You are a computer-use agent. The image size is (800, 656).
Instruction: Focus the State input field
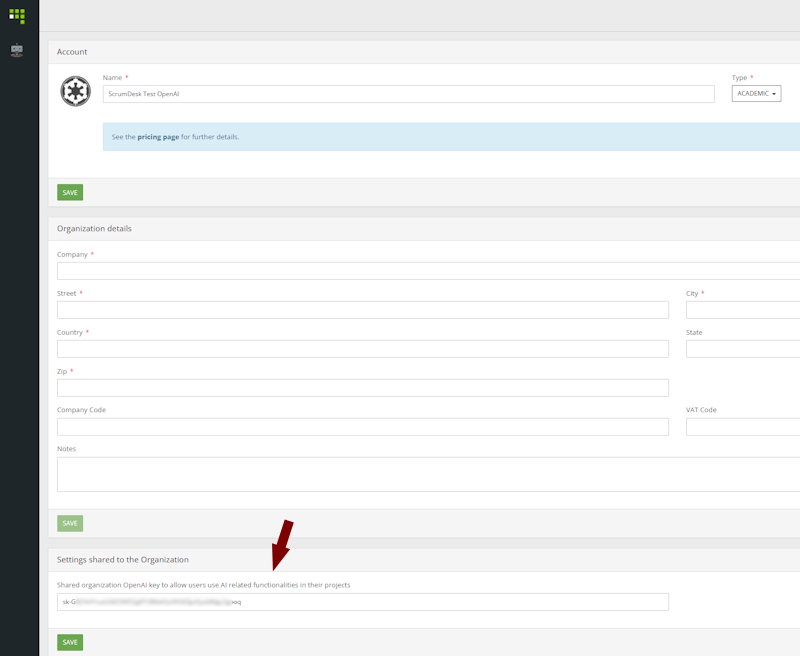743,349
